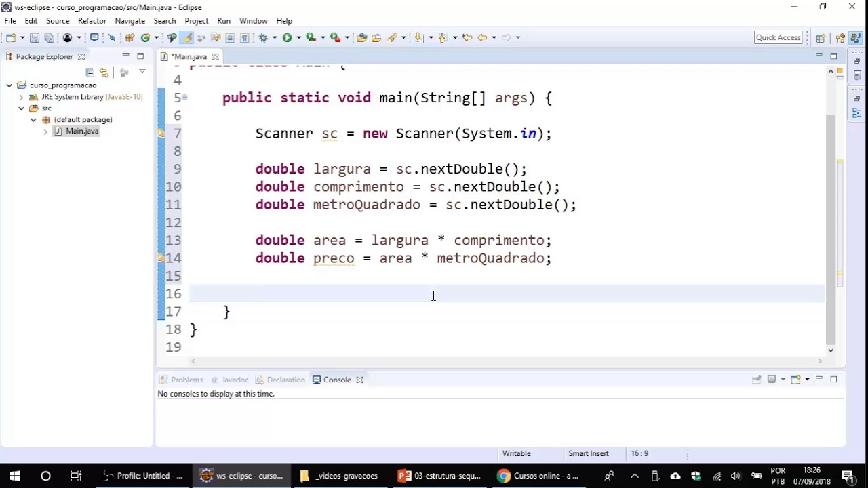
Task: Click the editor horizontal scrollbar
Action: [x=507, y=361]
